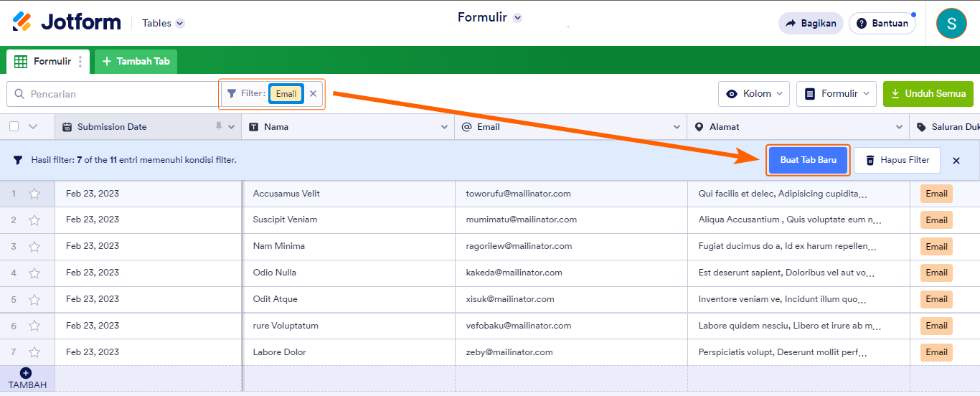980x396 pixels.
Task: Click the Submission Date pin icon
Action: tap(219, 126)
